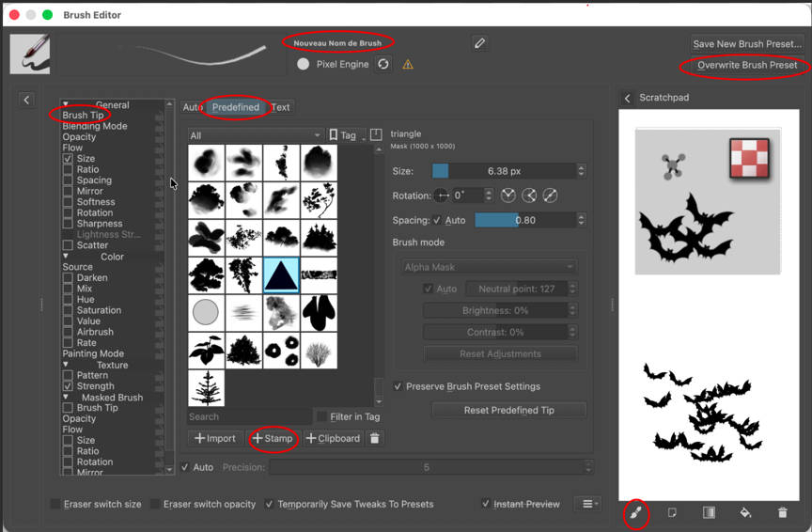Click the rename brush pencil icon
This screenshot has width=812, height=532.
[479, 43]
